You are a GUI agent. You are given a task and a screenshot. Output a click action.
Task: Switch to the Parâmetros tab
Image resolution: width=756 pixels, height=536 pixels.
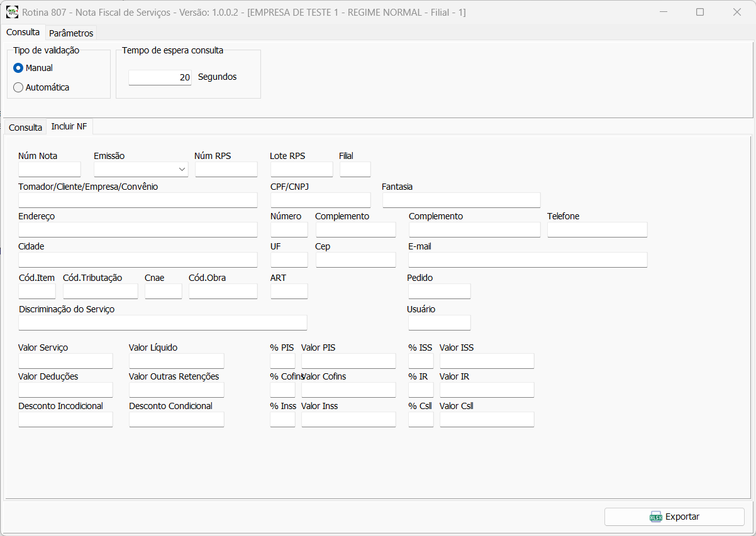coord(71,33)
